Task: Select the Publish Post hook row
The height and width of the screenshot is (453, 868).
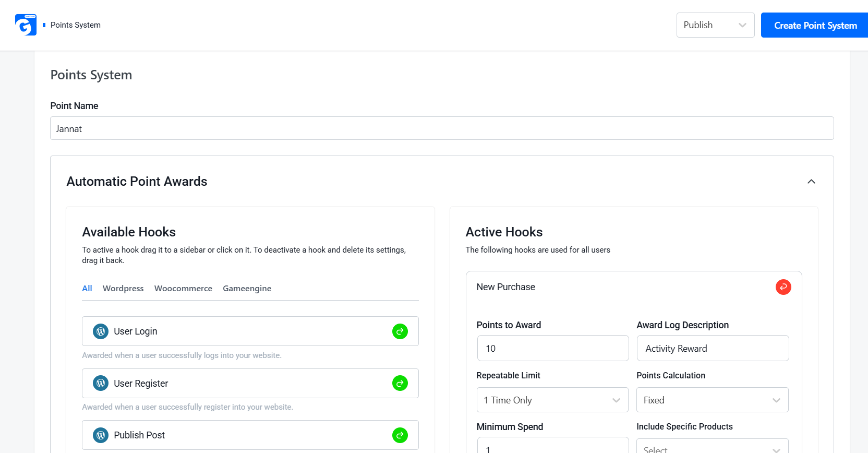Action: click(x=250, y=435)
